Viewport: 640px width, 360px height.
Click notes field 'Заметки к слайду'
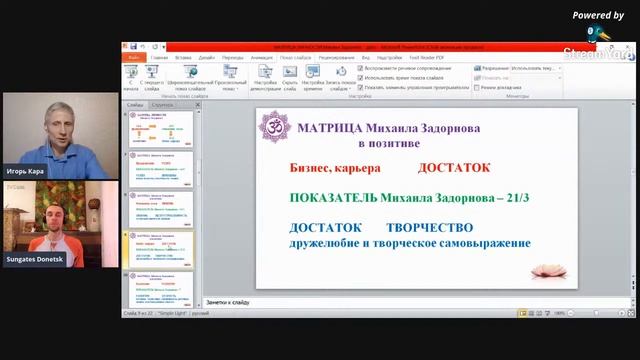tap(416, 302)
